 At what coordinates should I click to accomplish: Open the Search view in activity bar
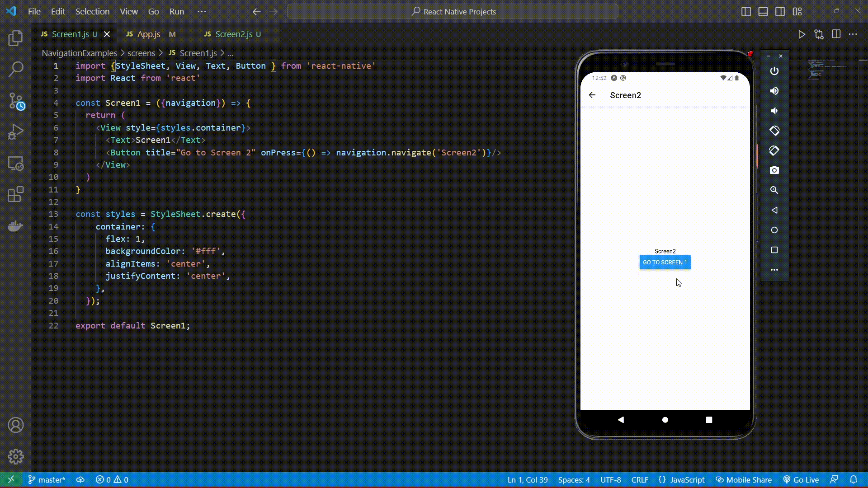(16, 69)
